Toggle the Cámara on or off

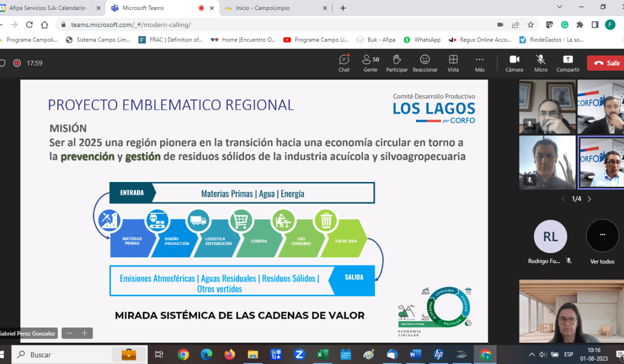coord(514,63)
